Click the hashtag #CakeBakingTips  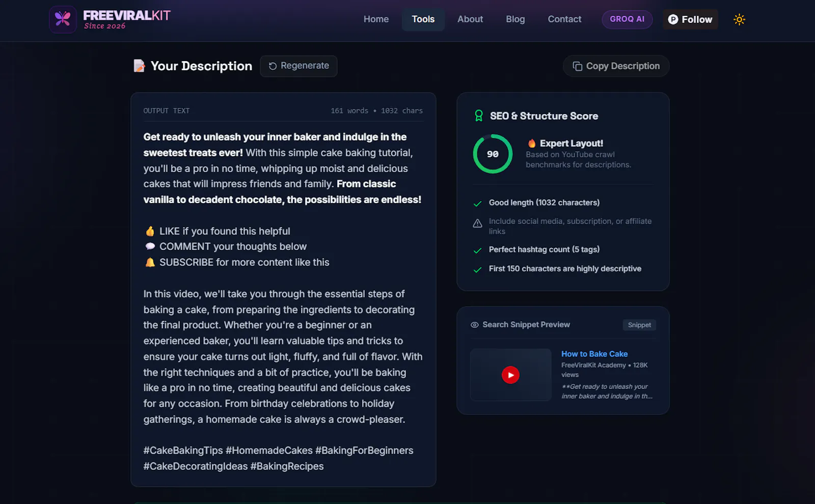coord(183,451)
